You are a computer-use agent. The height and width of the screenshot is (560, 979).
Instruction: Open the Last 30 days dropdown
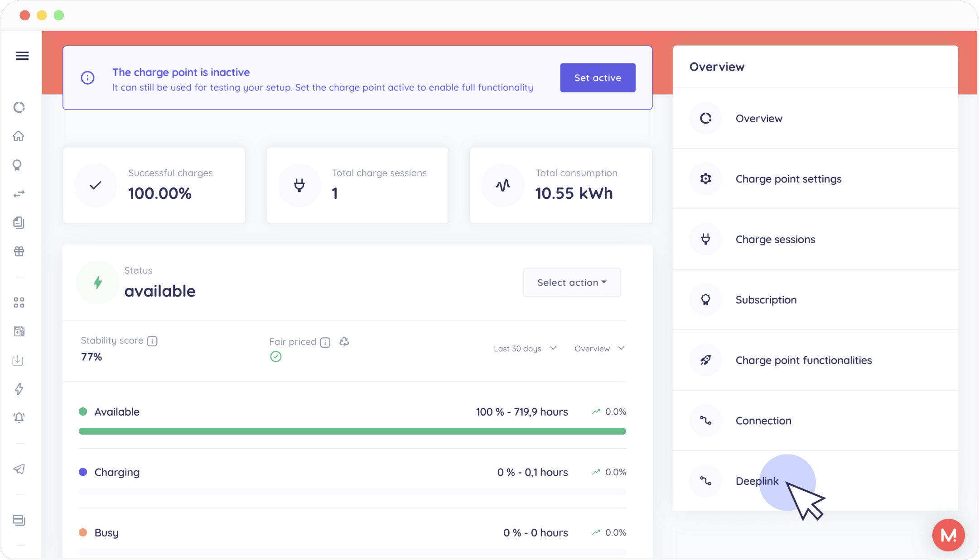coord(525,349)
